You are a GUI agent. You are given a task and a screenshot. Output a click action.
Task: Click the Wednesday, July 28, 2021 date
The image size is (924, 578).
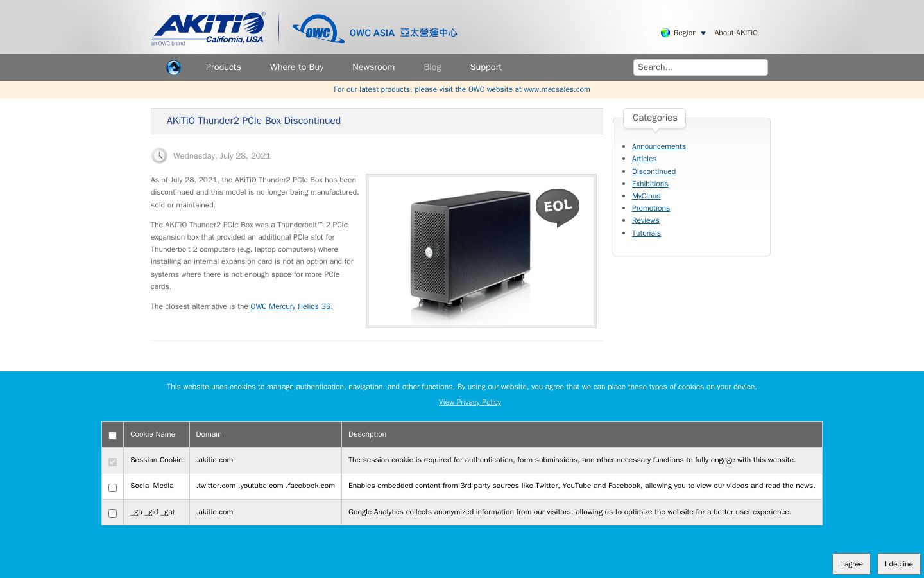point(221,156)
